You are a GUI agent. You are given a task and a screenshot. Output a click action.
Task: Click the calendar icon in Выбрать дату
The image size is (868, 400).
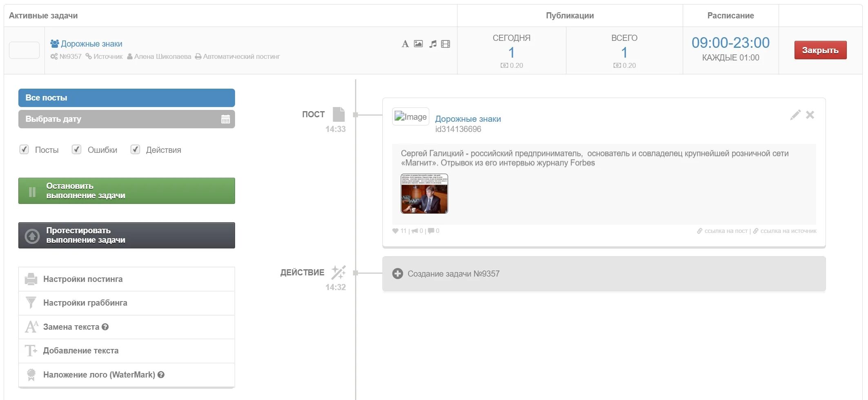[225, 119]
